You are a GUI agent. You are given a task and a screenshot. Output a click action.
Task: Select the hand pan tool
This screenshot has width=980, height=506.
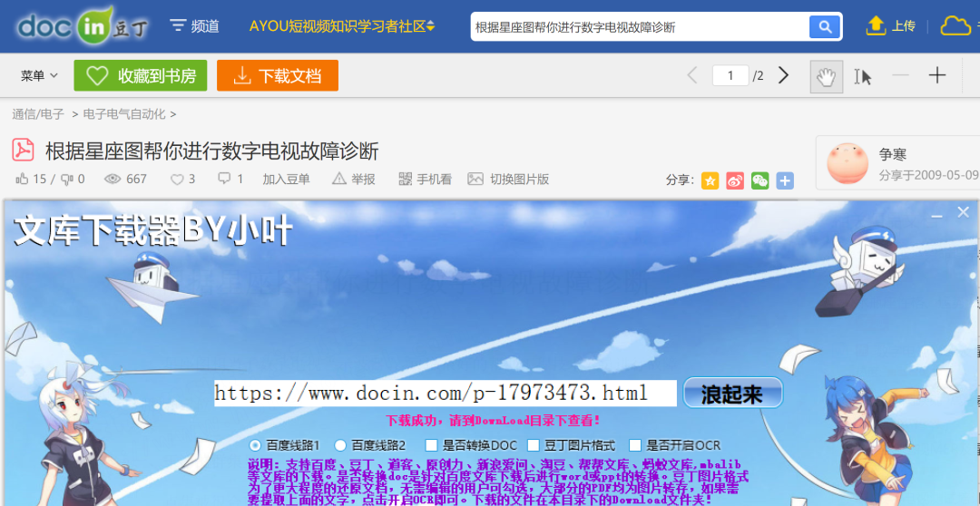tap(827, 76)
